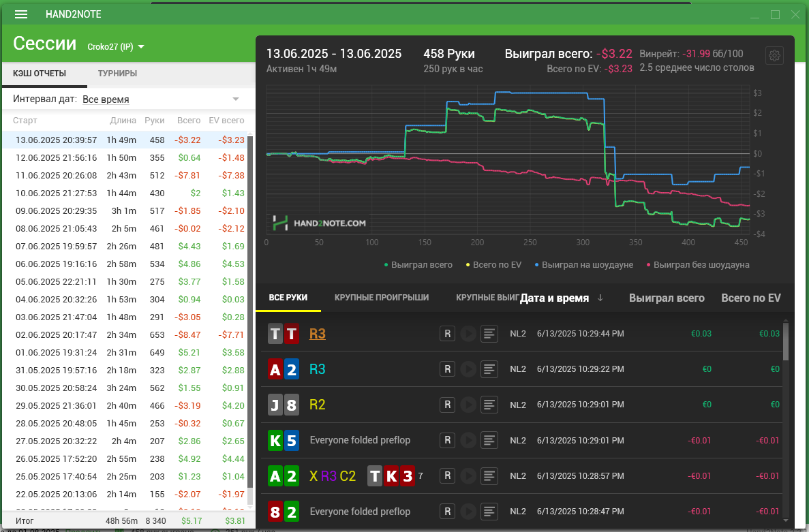
Task: Sort hands by the Всего по EV column header
Action: click(x=750, y=298)
